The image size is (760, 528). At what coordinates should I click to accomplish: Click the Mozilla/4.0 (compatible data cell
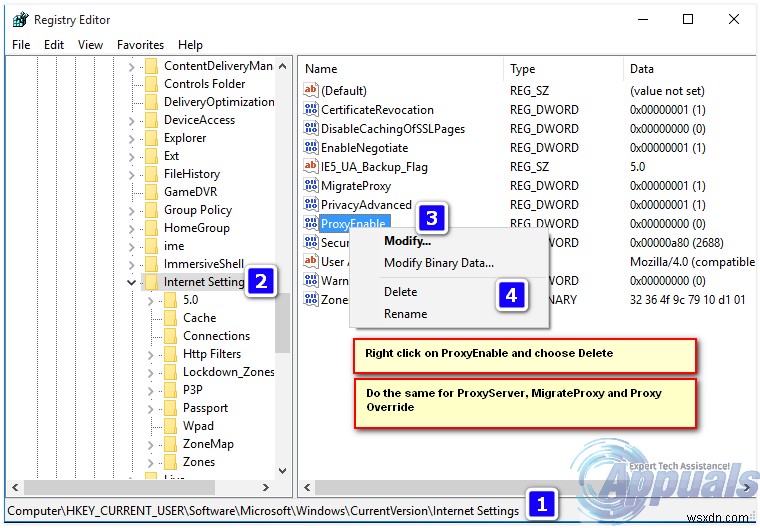(x=692, y=262)
